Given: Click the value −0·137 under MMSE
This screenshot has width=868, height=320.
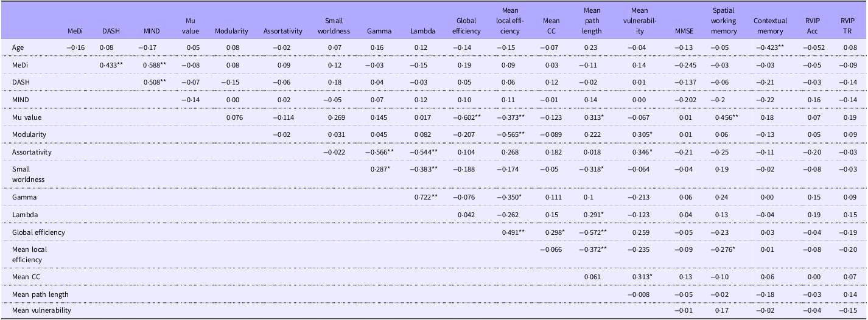Looking at the screenshot, I should (685, 82).
